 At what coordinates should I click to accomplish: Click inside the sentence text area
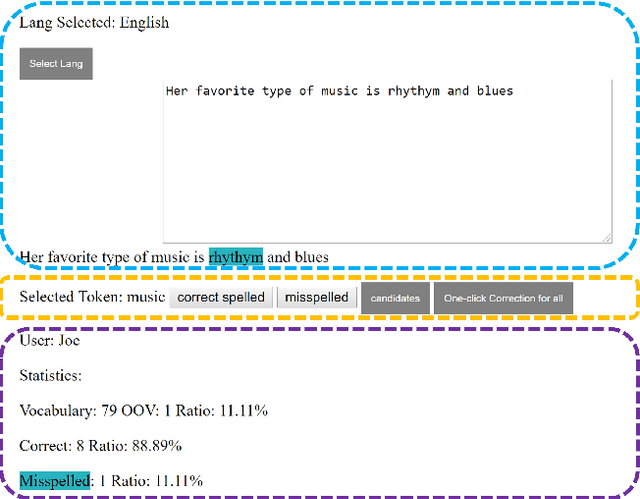click(x=387, y=160)
